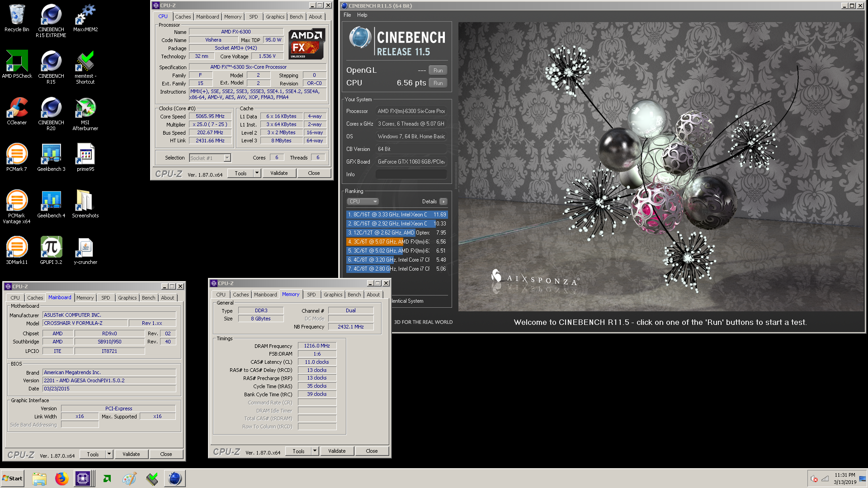This screenshot has width=868, height=488.
Task: Open the PCMark 7 desktop icon
Action: 17,158
